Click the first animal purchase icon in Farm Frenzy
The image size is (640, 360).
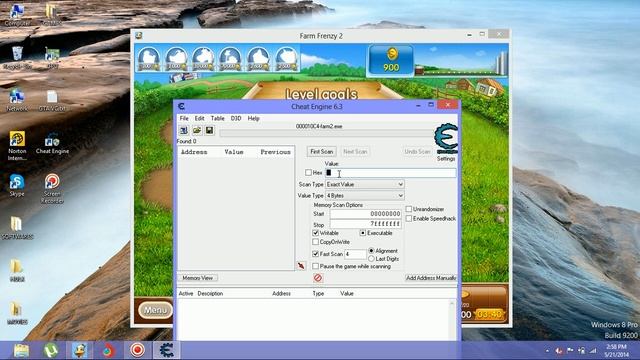click(149, 59)
